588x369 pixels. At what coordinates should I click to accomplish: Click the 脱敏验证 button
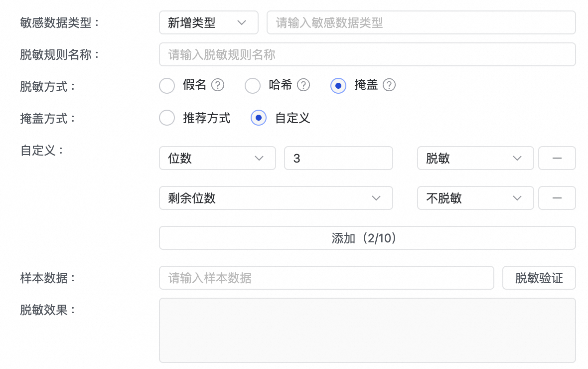click(x=539, y=278)
